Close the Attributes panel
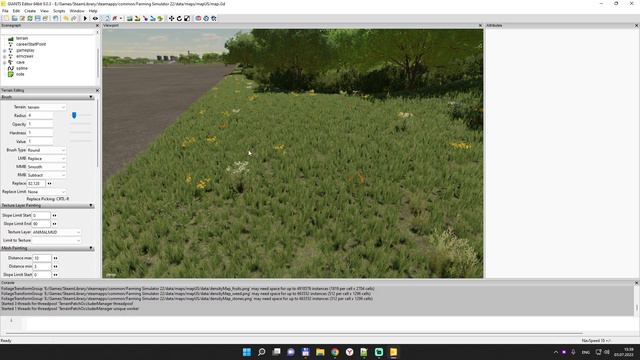This screenshot has height=360, width=640. 636,25
